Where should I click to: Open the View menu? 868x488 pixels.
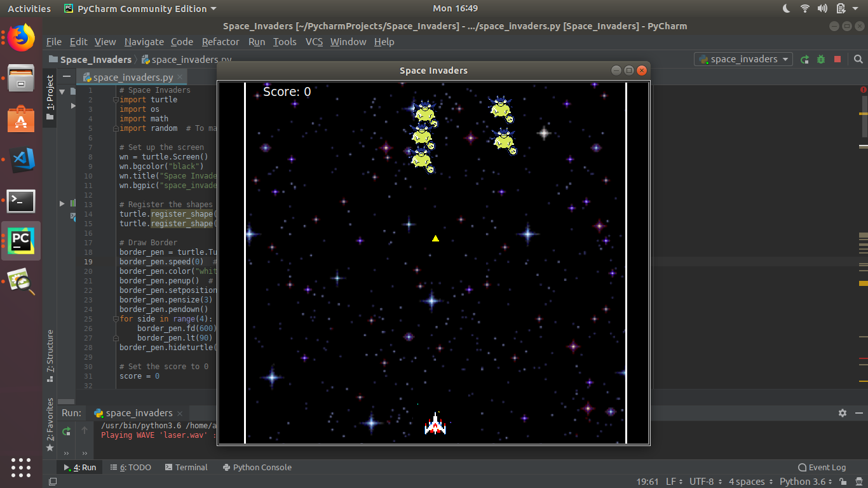click(105, 42)
